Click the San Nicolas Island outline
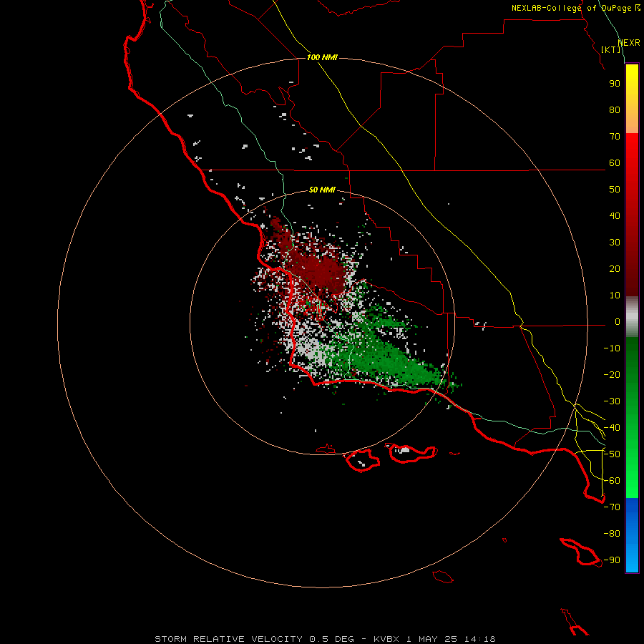Screen dimensions: 644x644 coord(443,577)
